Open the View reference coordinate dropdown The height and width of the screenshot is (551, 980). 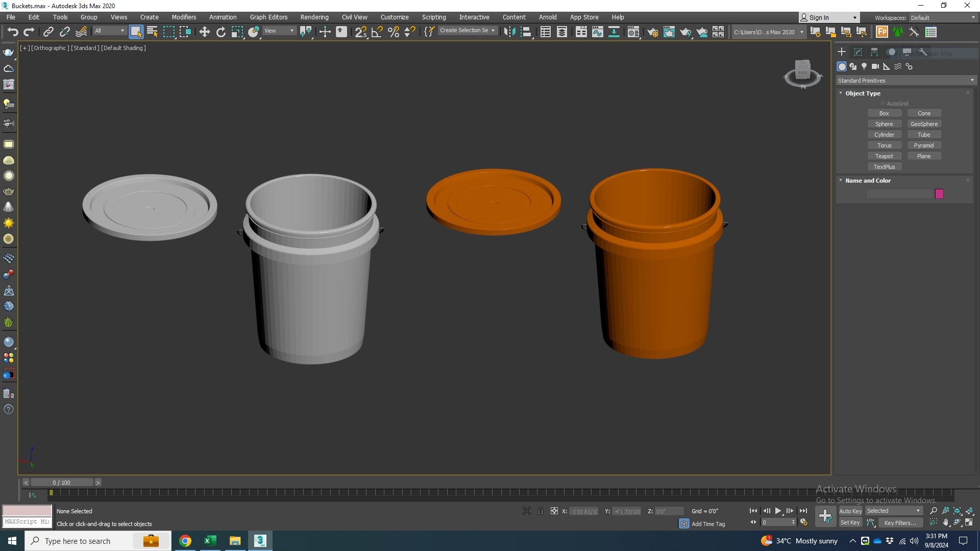pyautogui.click(x=279, y=31)
